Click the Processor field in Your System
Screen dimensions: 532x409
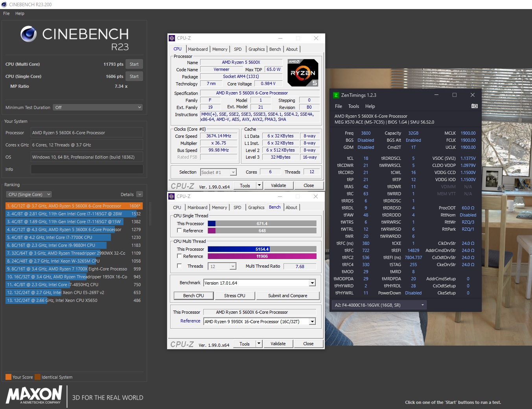click(x=87, y=133)
